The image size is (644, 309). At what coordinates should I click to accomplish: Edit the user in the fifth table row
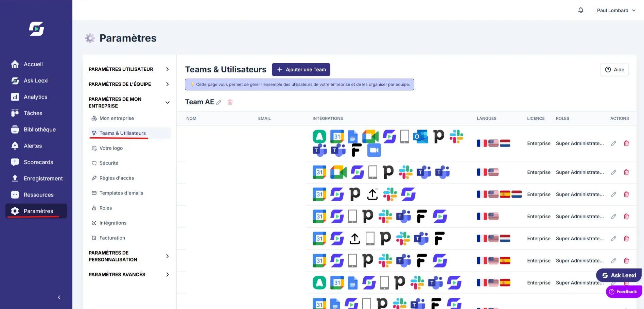pyautogui.click(x=613, y=239)
